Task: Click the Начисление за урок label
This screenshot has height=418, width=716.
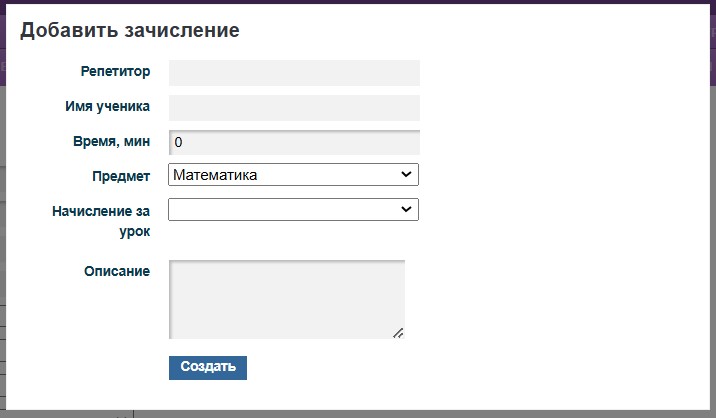Action: click(101, 221)
